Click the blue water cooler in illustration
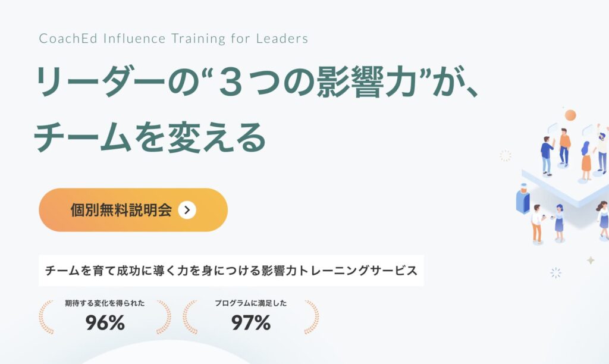Screen dimensions: 609x364 point(523,199)
